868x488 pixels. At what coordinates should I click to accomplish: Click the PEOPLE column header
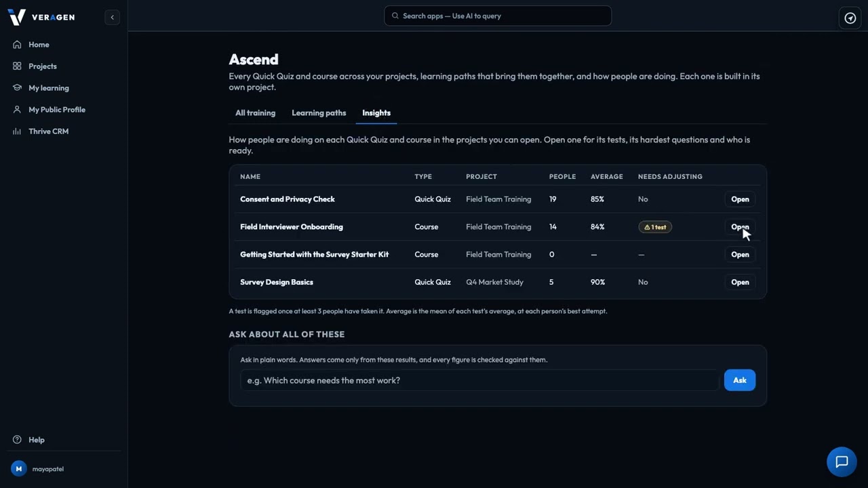(x=562, y=177)
